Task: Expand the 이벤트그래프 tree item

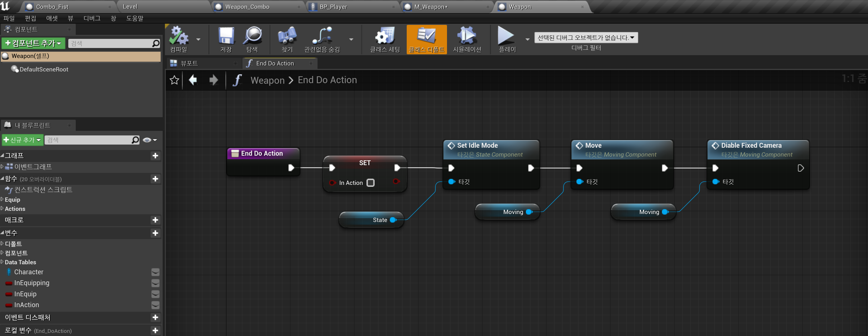Action: (2, 167)
